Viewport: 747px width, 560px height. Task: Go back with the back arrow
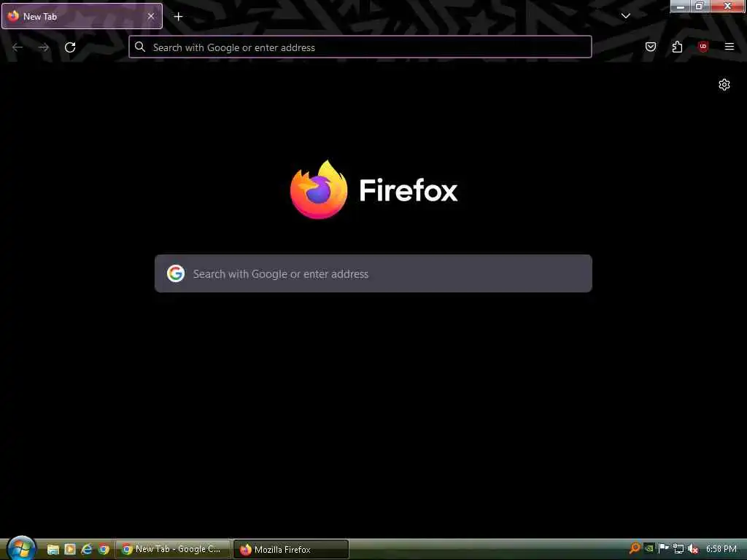point(18,47)
